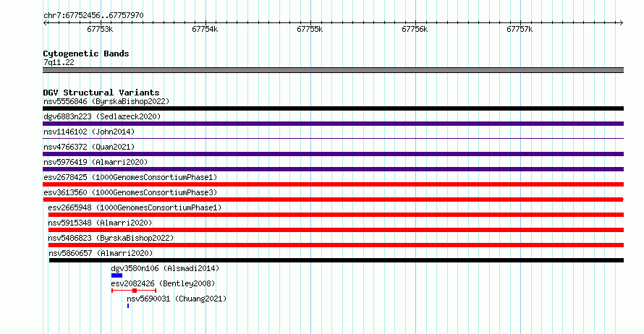Image resolution: width=644 pixels, height=334 pixels.
Task: Click the 7q11.22 band label
Action: pos(59,62)
